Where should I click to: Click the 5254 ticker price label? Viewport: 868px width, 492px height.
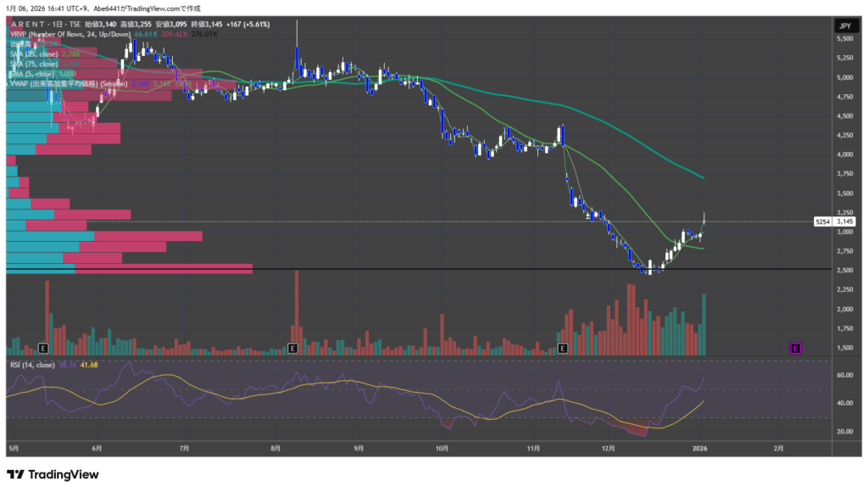coord(821,221)
